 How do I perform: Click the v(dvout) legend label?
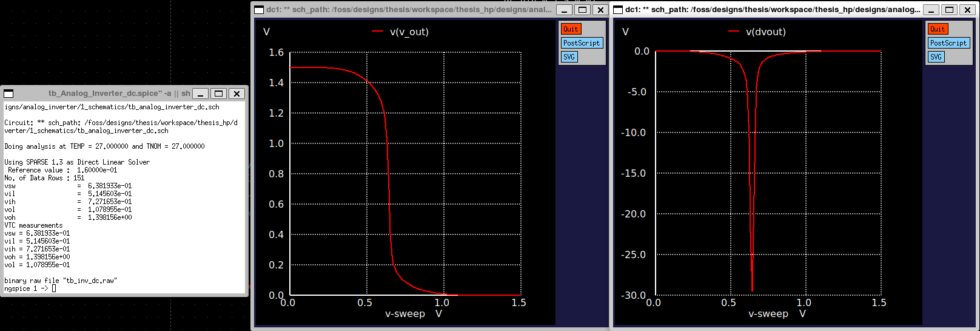765,32
